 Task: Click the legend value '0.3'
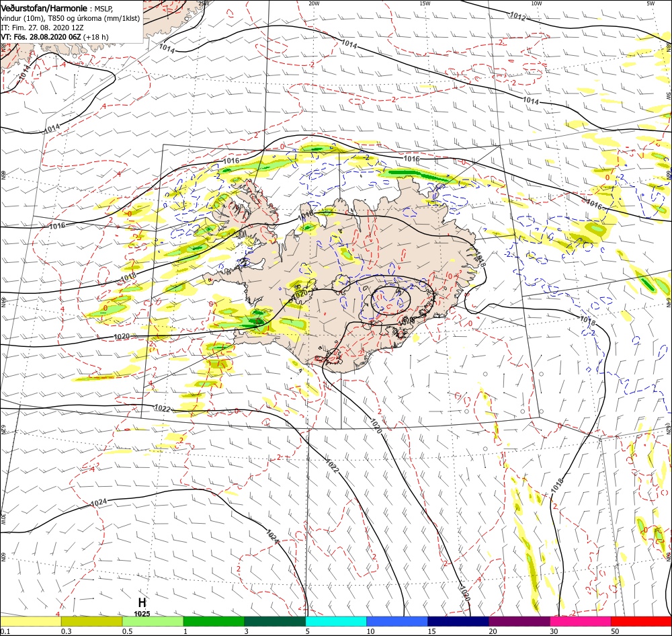point(67,631)
